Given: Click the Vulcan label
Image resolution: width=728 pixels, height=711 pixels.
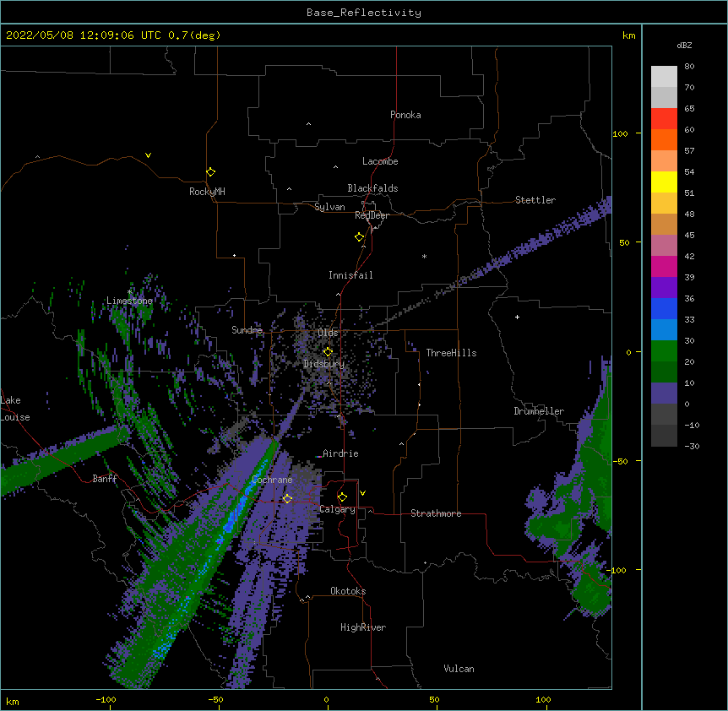Looking at the screenshot, I should [459, 669].
